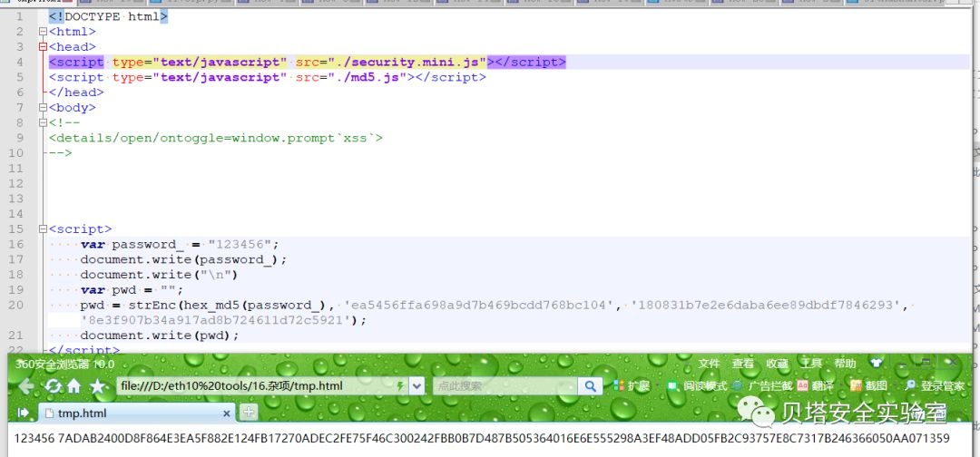Open the browser home page
Viewport: 980px width, 457px height.
click(x=73, y=386)
